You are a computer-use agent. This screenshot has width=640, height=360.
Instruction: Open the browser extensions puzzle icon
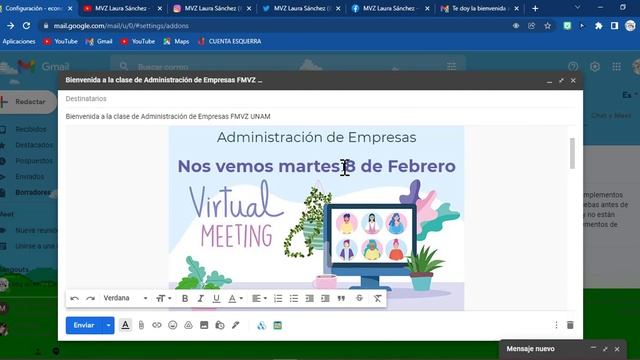(598, 26)
